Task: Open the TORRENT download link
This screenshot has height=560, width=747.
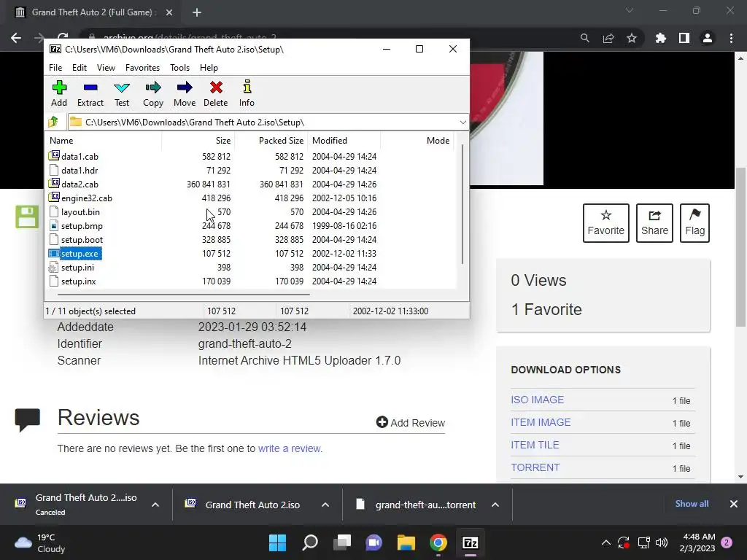Action: 535,467
